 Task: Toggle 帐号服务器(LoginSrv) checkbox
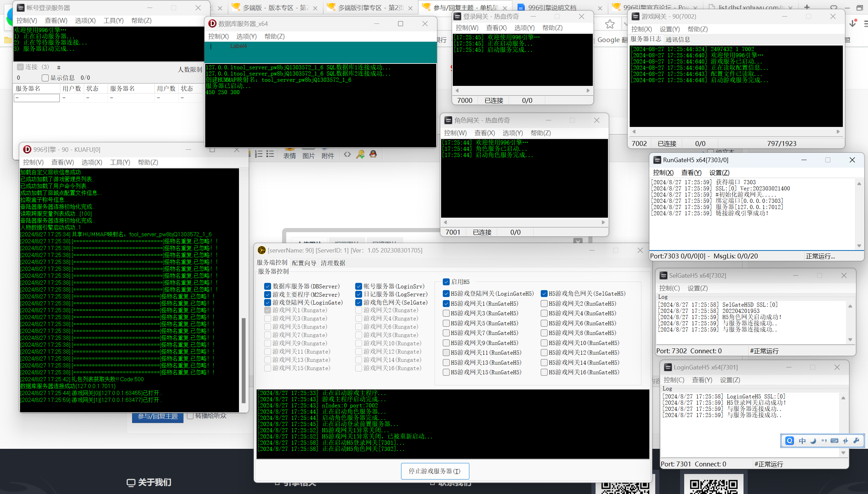pos(359,286)
